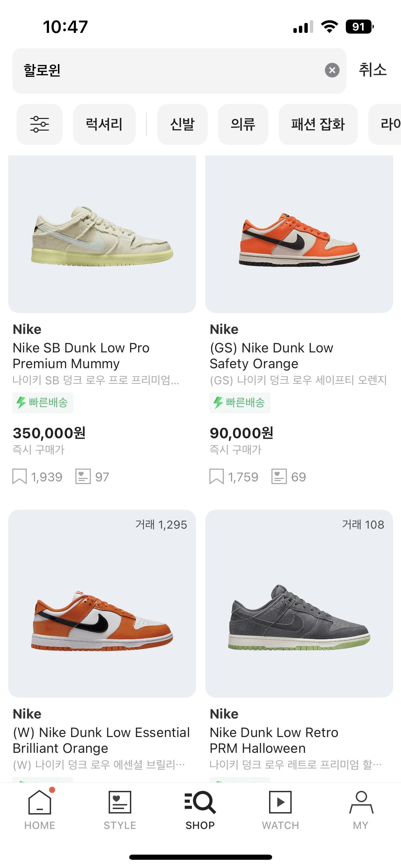Filter by 패션 잡화 category
401x868 pixels.
pyautogui.click(x=318, y=124)
